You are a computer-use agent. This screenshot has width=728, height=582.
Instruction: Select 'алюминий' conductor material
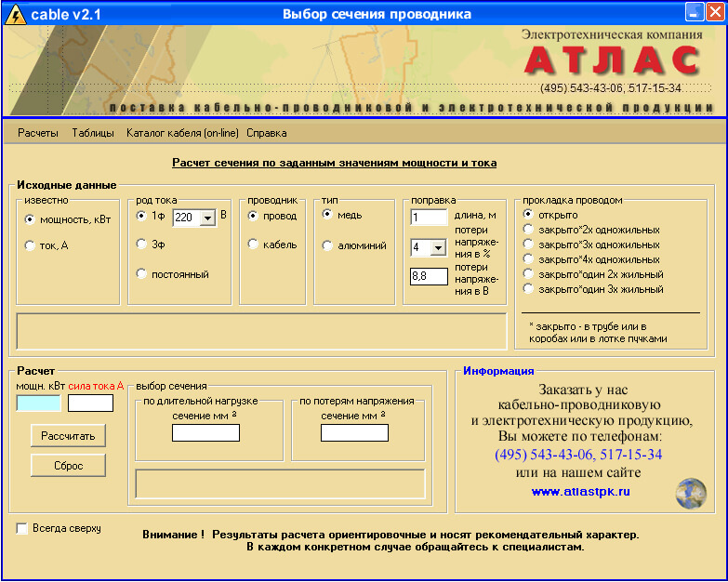click(327, 245)
